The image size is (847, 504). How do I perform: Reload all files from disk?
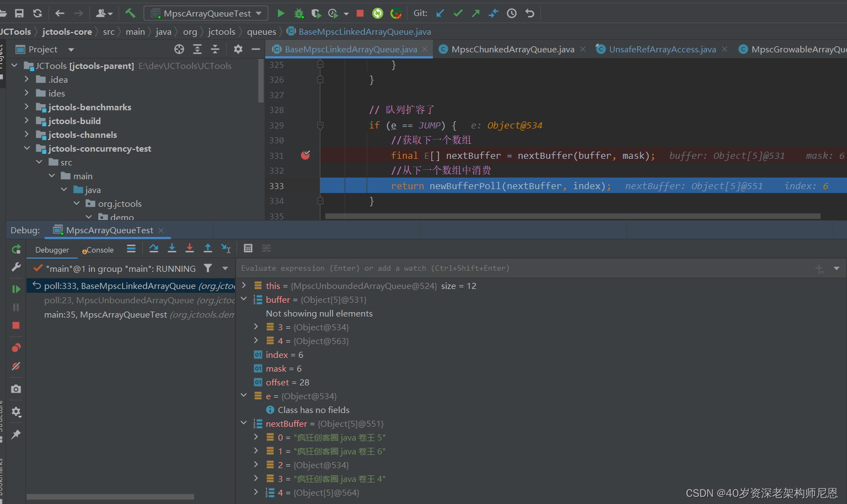(37, 13)
